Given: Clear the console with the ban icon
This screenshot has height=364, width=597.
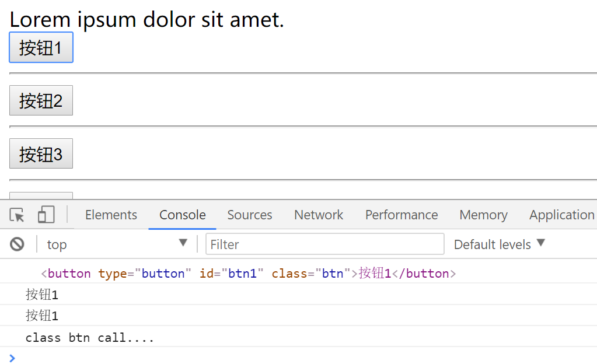Looking at the screenshot, I should tap(18, 244).
